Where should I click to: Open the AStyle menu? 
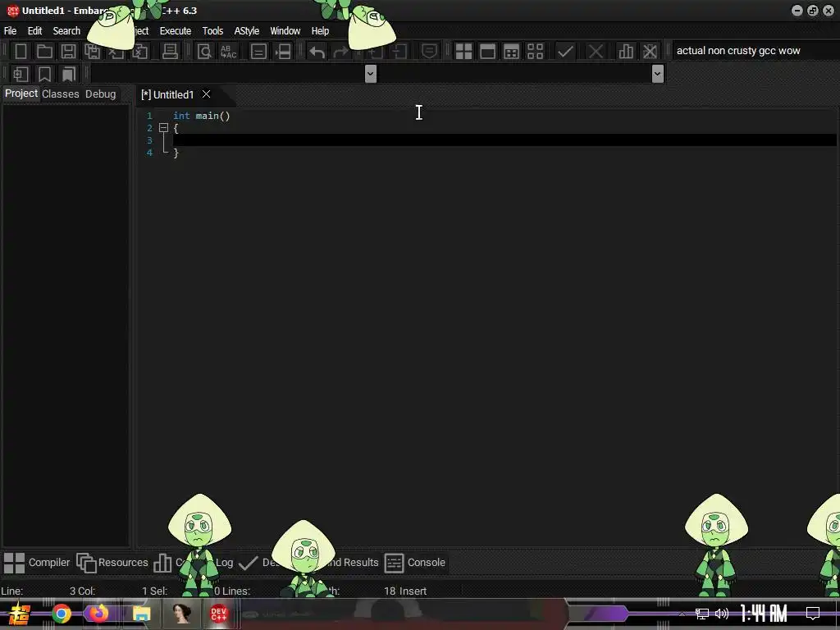click(x=246, y=31)
